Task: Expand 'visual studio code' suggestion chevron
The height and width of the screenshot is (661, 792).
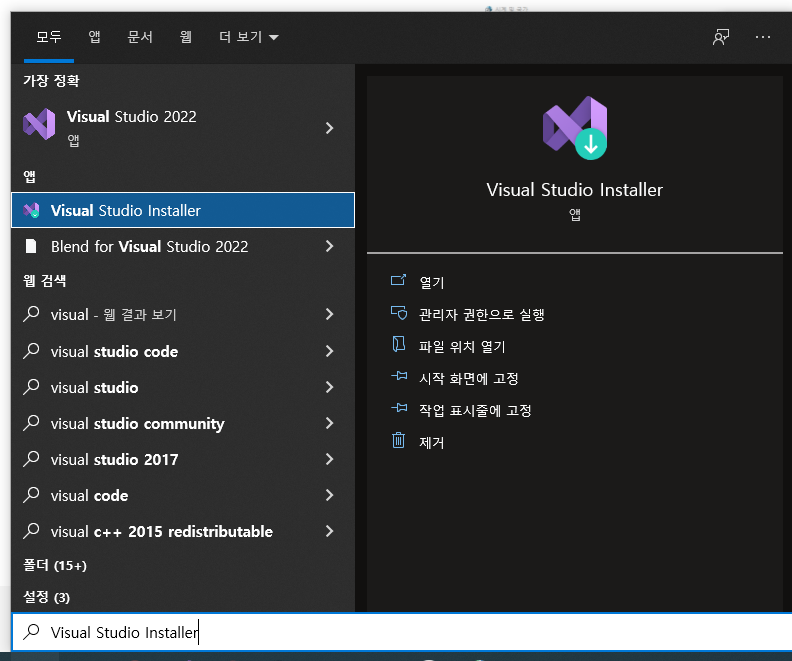Action: 329,351
